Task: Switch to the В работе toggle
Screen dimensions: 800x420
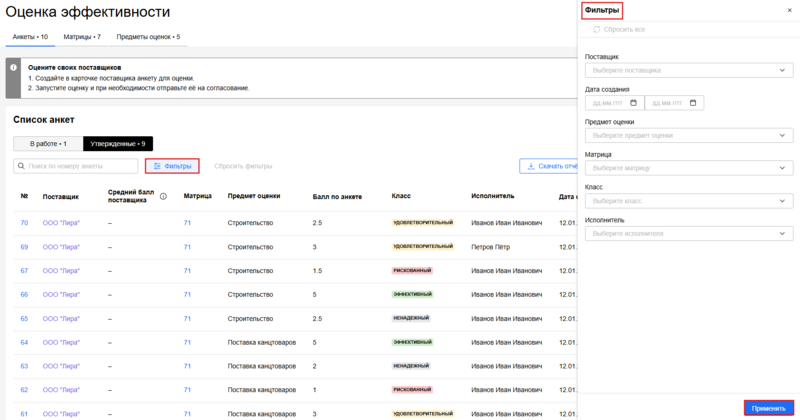Action: [x=48, y=144]
